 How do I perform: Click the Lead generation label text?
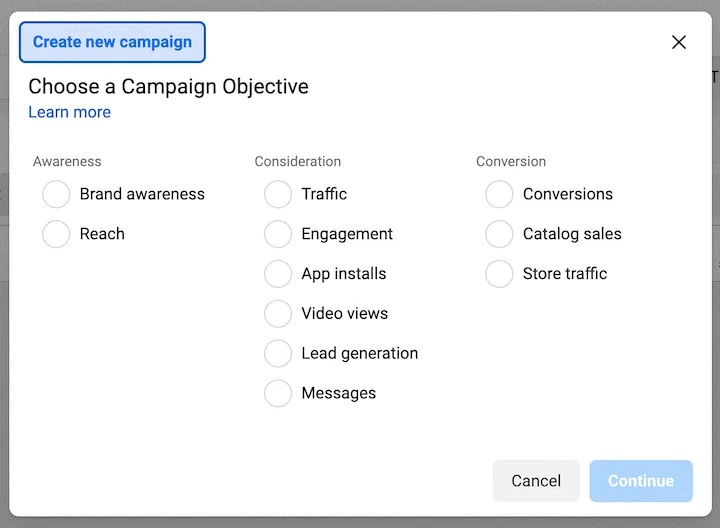point(360,353)
